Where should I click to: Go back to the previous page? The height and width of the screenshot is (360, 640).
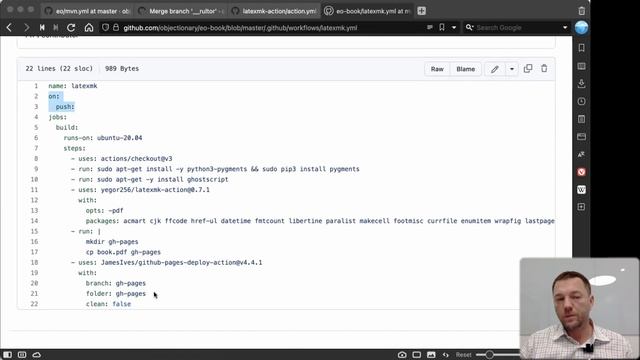(9, 28)
